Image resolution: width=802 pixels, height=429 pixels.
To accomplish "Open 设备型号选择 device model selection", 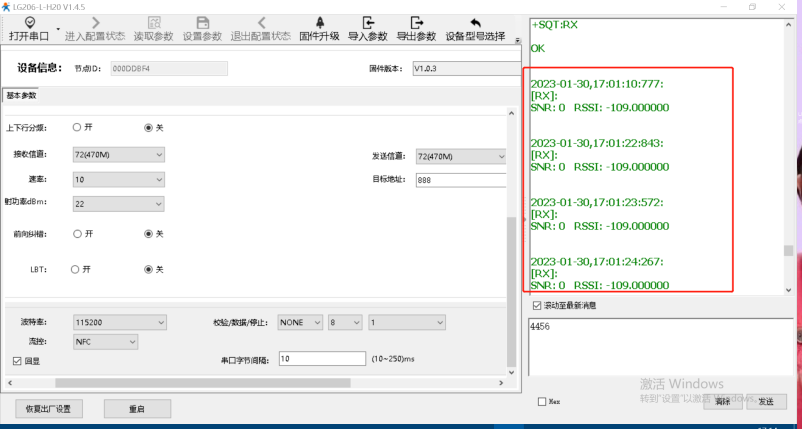I will pyautogui.click(x=475, y=22).
